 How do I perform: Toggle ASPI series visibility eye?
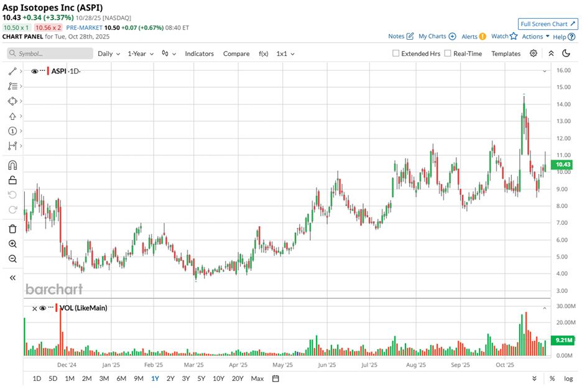(x=35, y=71)
